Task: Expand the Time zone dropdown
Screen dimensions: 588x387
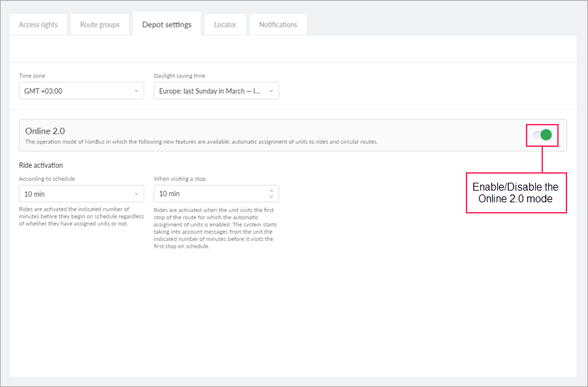Action: tap(82, 91)
